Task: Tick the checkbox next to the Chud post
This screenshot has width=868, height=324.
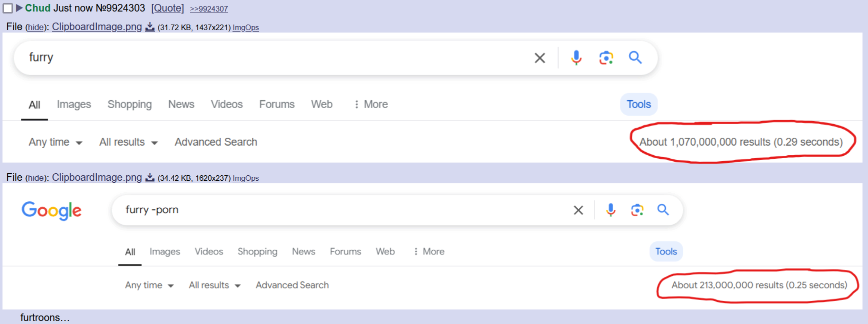Action: coord(8,9)
